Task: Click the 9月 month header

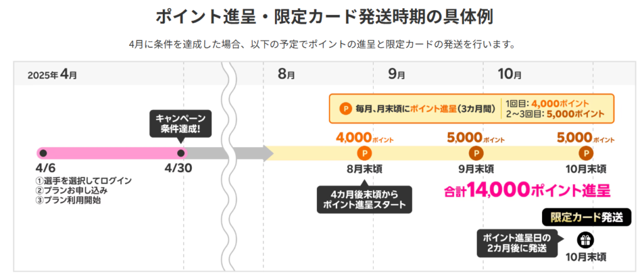Action: point(396,75)
